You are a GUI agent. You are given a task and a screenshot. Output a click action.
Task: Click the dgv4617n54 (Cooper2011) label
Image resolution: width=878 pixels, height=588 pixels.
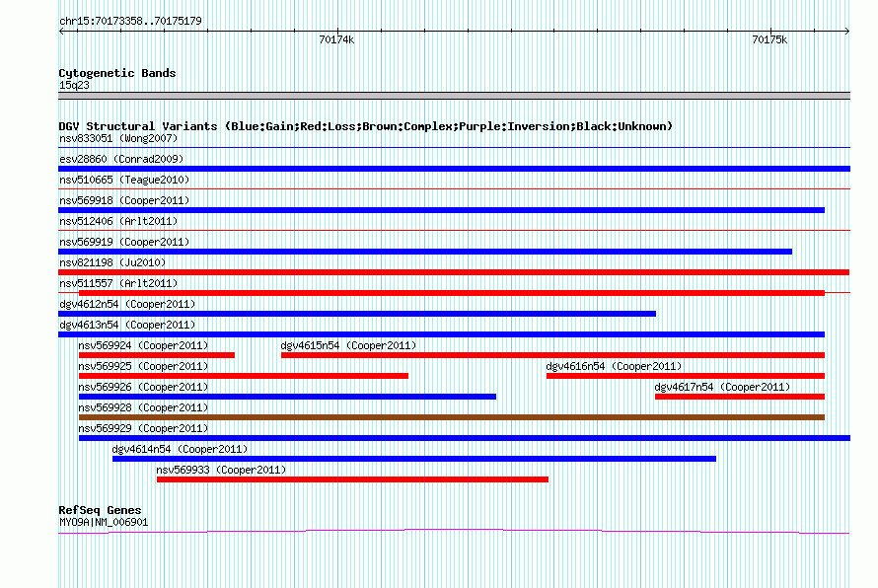coord(722,387)
